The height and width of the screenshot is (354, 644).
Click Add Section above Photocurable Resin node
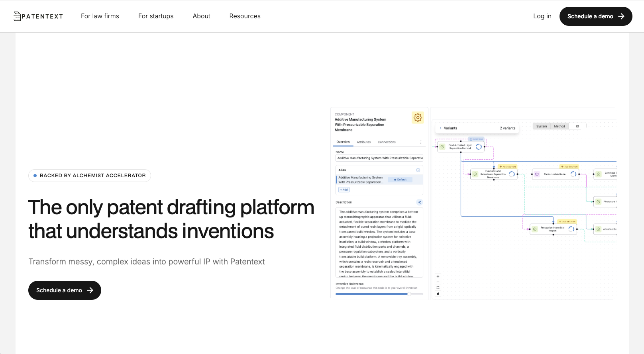tap(569, 167)
